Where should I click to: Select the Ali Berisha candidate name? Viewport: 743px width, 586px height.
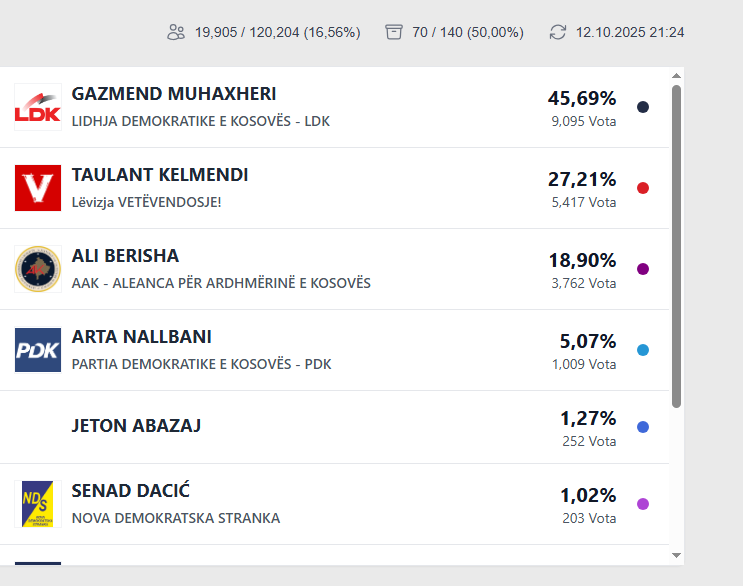click(x=125, y=256)
